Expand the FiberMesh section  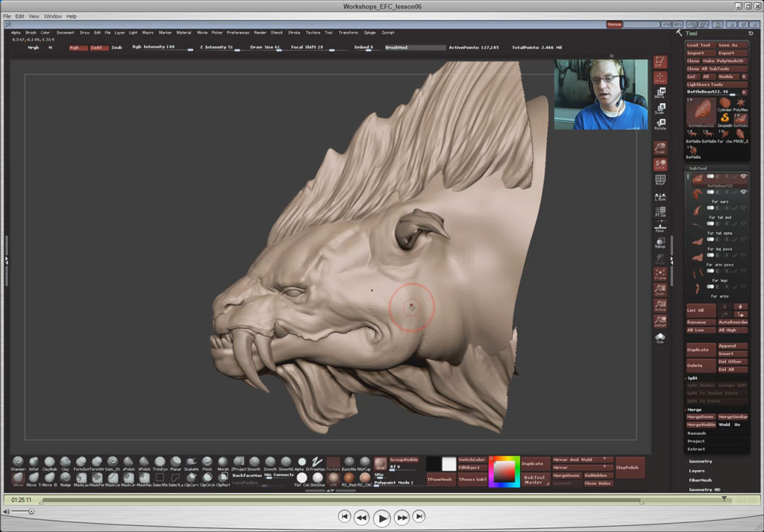pos(701,480)
